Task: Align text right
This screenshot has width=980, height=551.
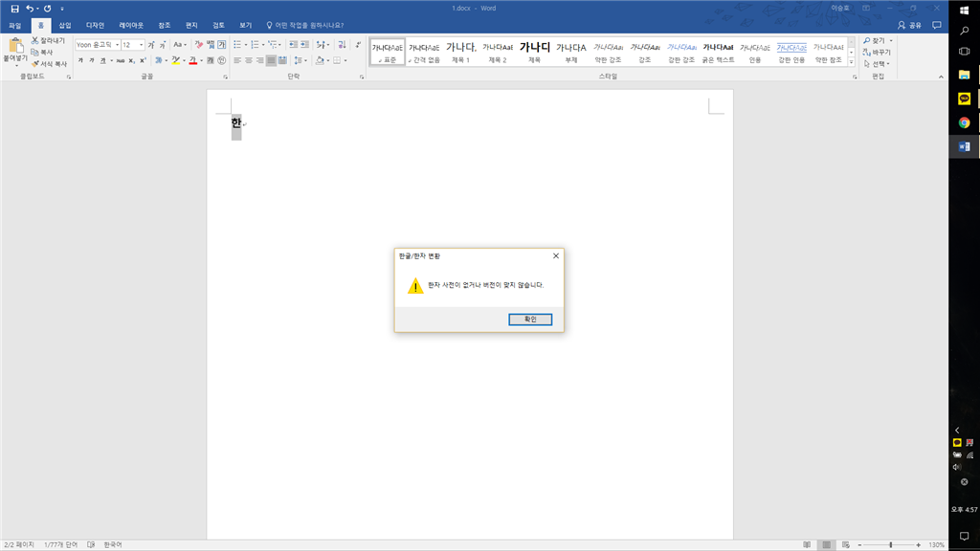Action: (260, 60)
